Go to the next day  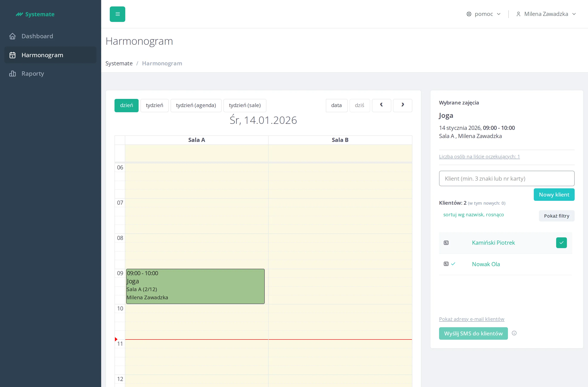click(402, 105)
